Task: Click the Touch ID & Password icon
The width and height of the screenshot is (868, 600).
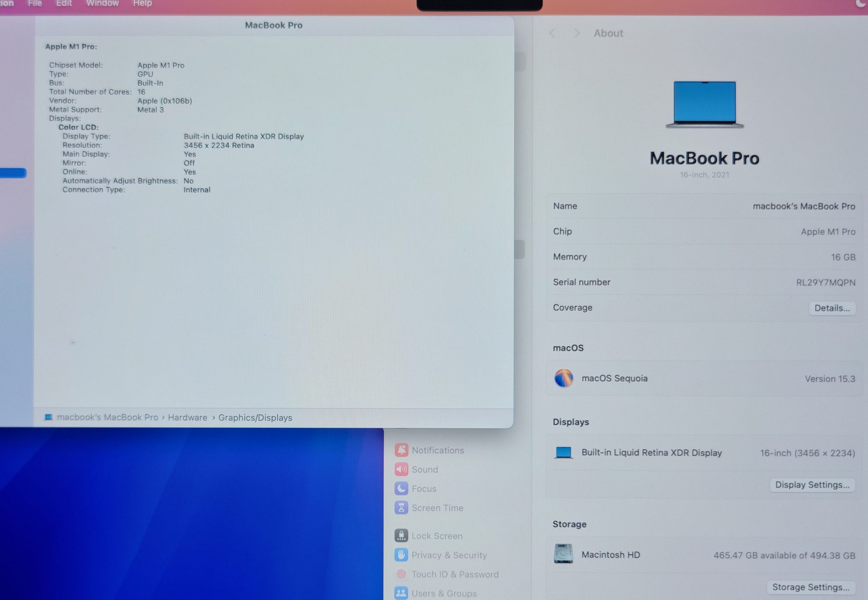Action: point(401,574)
